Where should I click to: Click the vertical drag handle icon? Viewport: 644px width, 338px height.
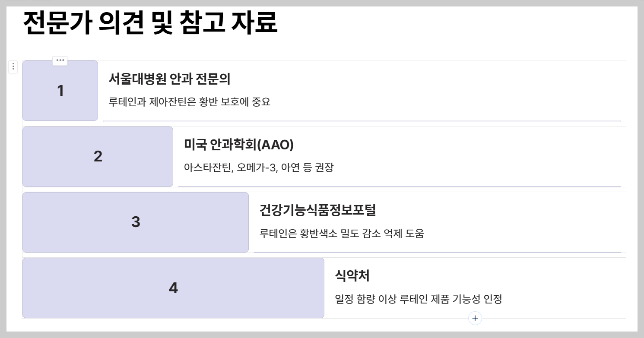[x=13, y=66]
